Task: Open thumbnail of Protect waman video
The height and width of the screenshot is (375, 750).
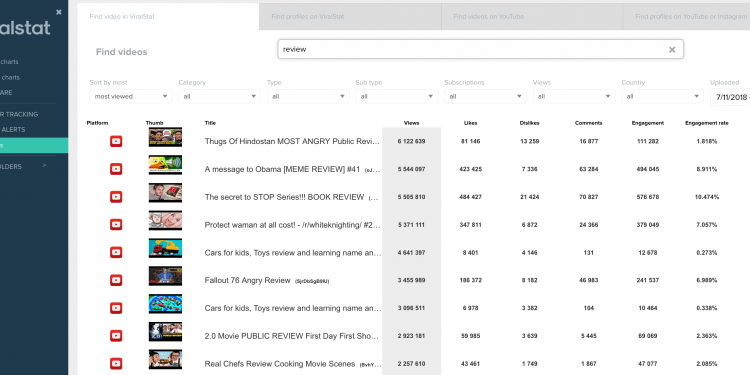Action: click(165, 220)
